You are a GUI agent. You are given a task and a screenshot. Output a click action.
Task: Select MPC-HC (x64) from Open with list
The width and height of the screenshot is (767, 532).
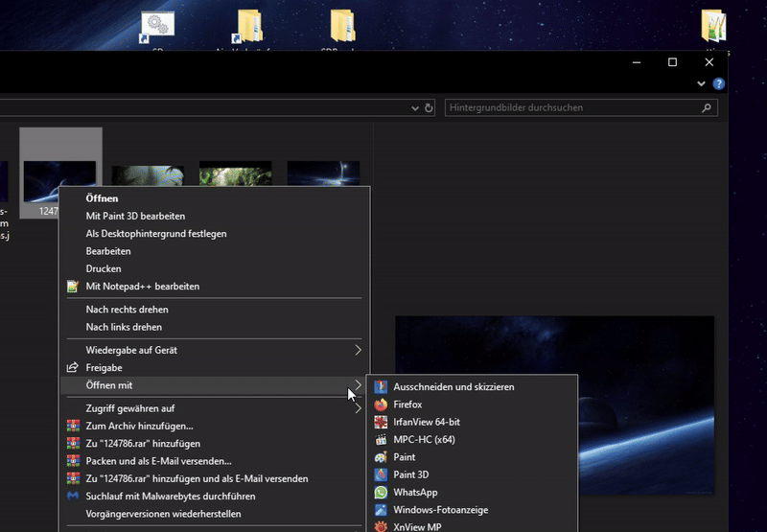click(x=423, y=440)
